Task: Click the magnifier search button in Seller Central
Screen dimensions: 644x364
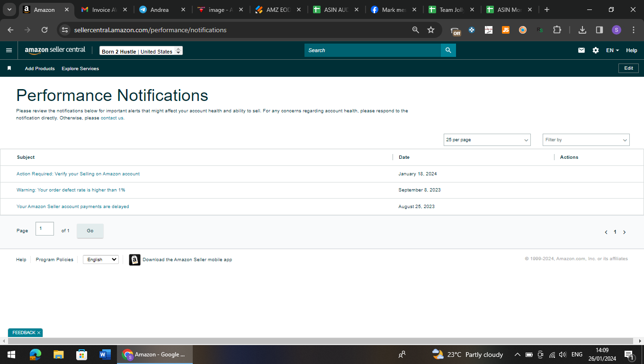Action: click(x=448, y=50)
